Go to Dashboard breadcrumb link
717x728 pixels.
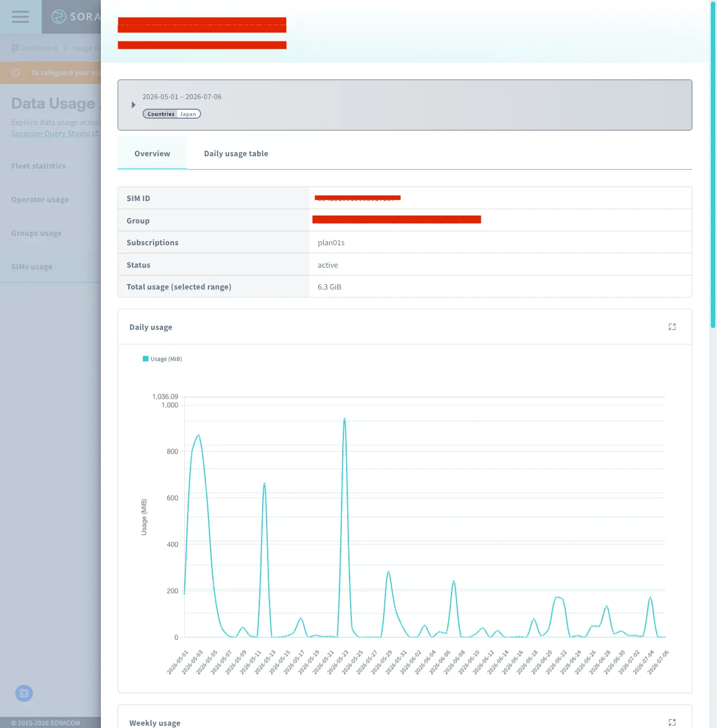(x=39, y=48)
